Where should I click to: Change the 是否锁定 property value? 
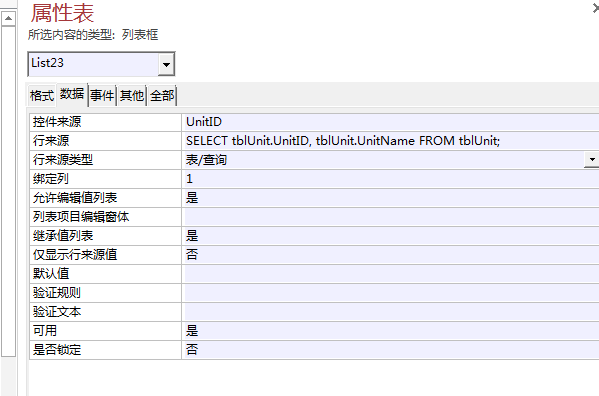pyautogui.click(x=390, y=349)
